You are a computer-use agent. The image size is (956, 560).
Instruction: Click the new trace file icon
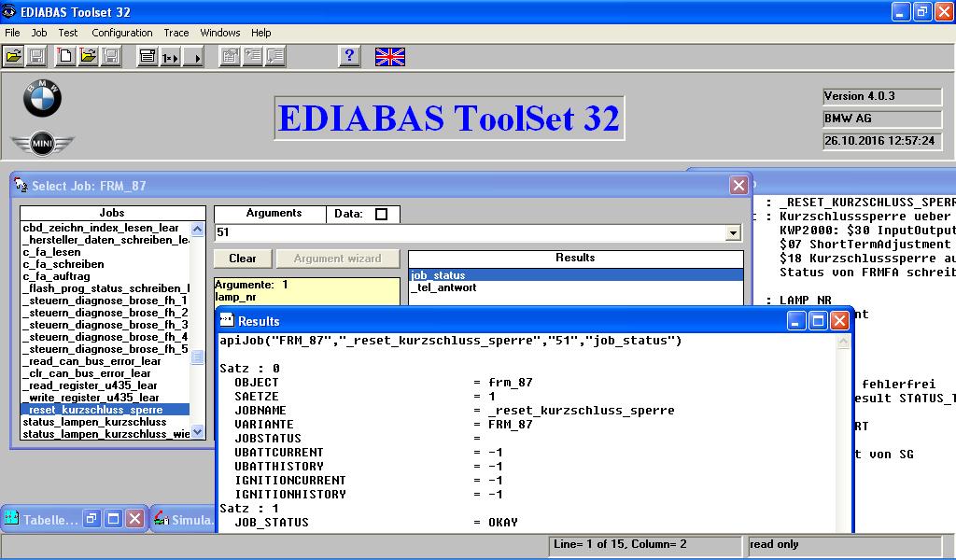65,57
